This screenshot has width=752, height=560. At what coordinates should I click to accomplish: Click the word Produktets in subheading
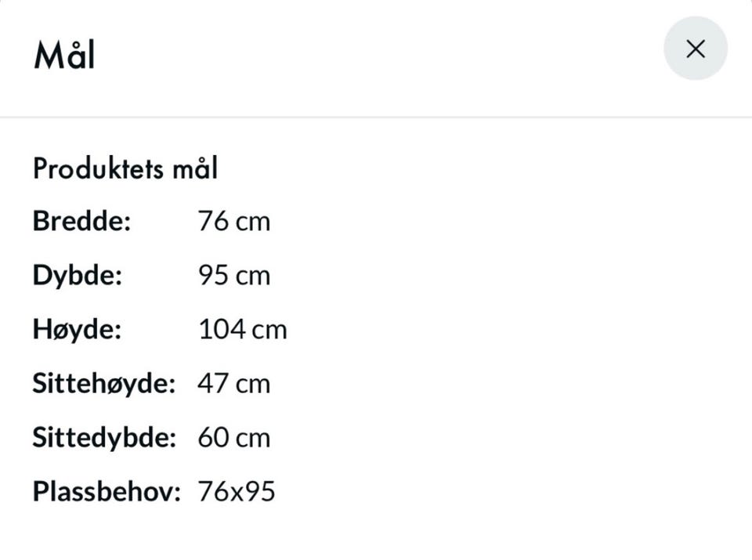99,168
